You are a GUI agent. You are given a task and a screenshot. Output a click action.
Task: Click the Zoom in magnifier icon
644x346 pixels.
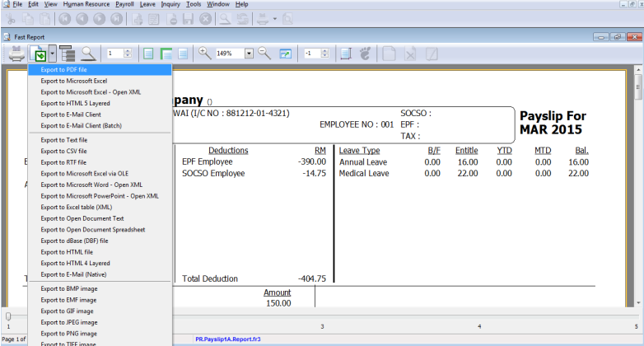click(x=203, y=54)
